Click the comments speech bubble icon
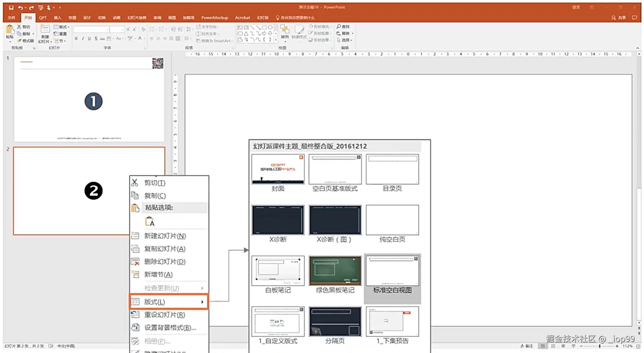The width and height of the screenshot is (644, 353). coord(634,18)
